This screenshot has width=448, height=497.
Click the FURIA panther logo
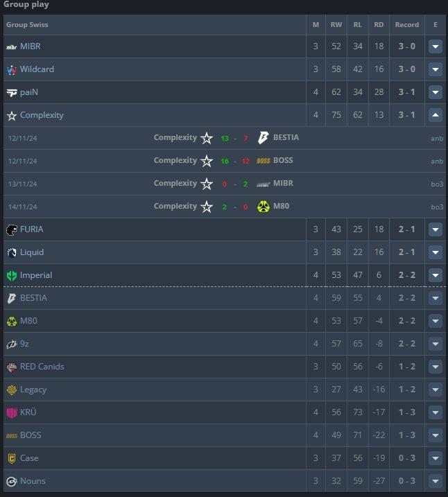12,230
